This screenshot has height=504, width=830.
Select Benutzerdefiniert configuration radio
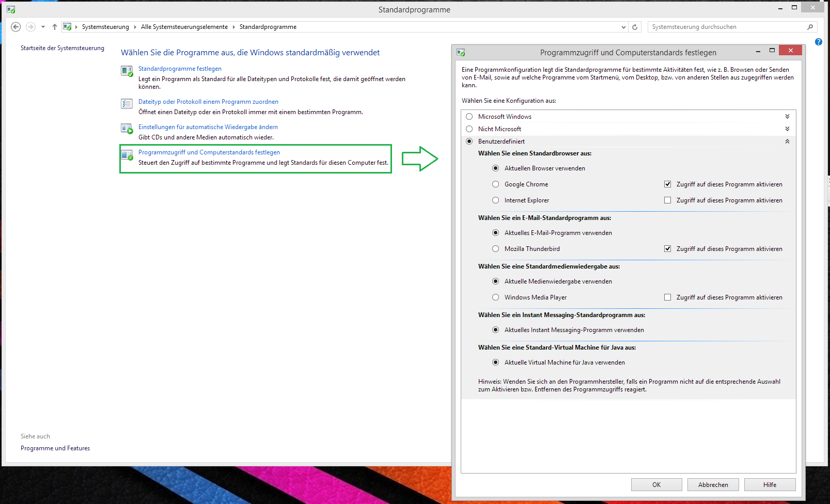[x=469, y=141]
